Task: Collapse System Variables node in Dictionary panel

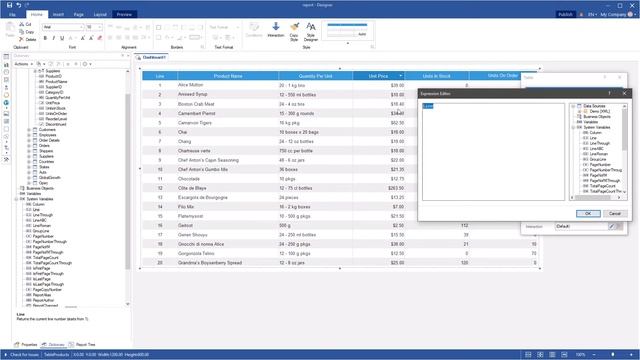Action: tap(17, 199)
